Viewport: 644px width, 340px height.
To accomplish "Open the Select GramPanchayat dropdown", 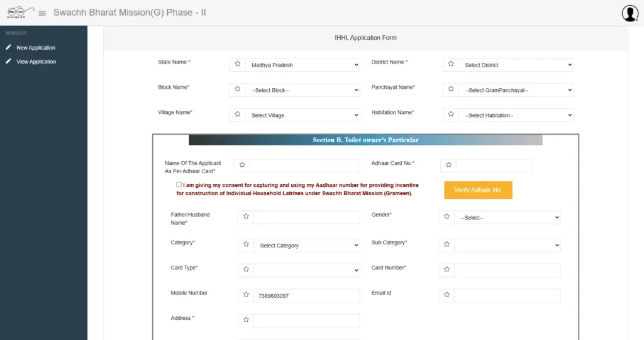I will (516, 90).
